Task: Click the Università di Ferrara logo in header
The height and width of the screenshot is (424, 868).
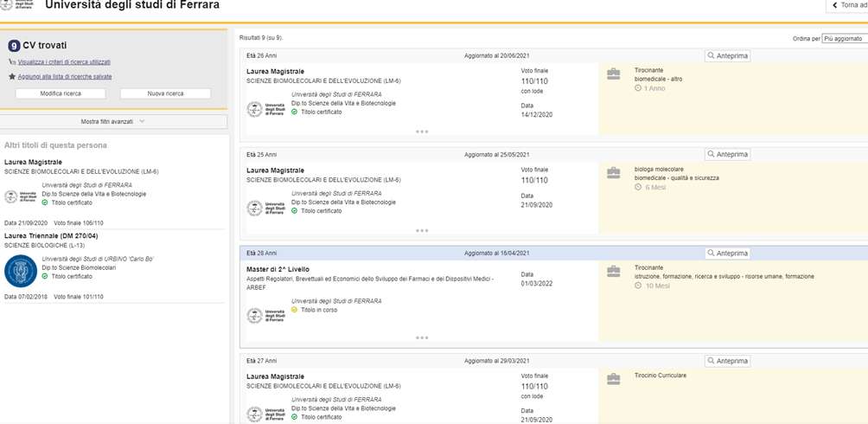Action: pyautogui.click(x=16, y=5)
